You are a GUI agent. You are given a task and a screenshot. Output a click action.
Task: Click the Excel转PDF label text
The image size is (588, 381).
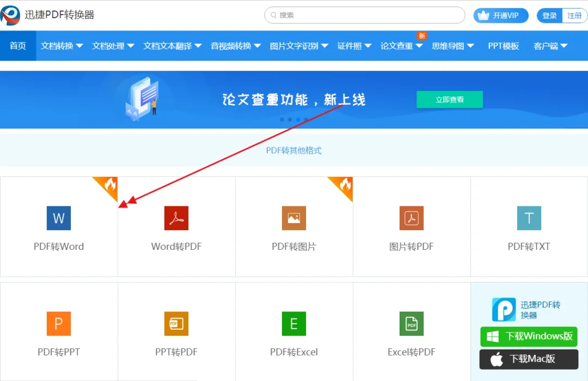click(x=412, y=352)
